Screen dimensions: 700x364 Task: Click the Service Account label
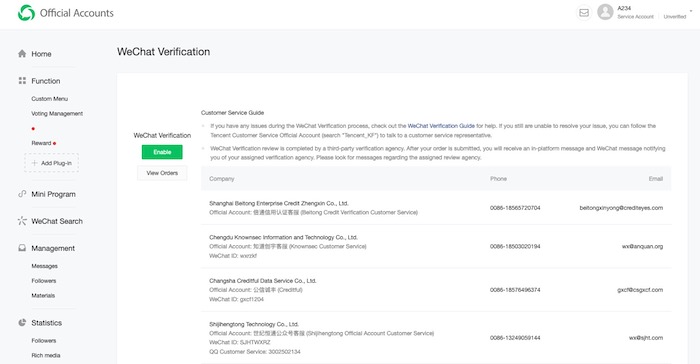point(635,17)
